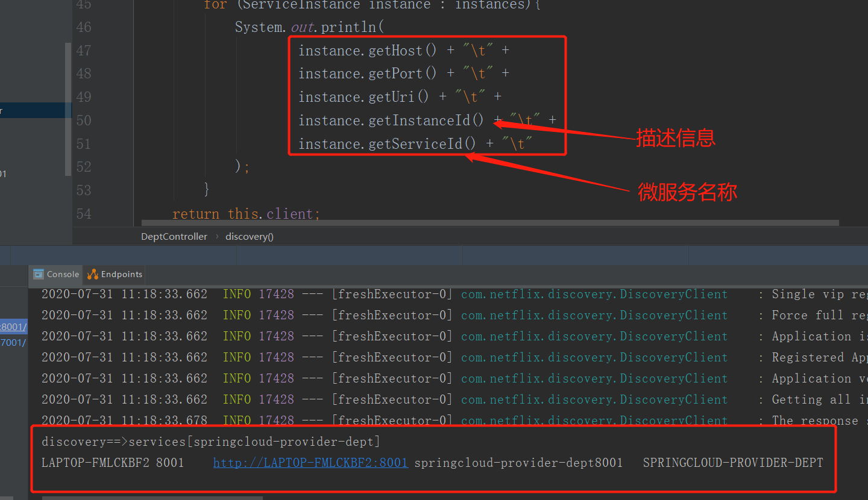This screenshot has width=868, height=500.
Task: Select discovery() in the breadcrumb bar
Action: point(249,237)
